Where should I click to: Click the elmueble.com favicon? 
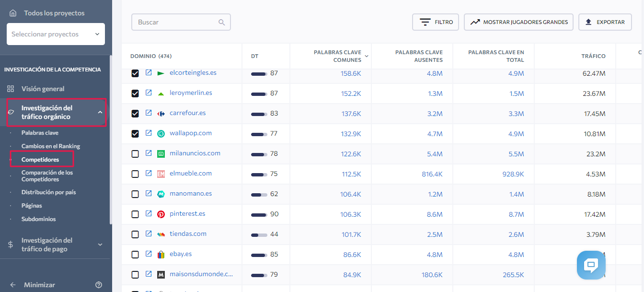pos(161,174)
